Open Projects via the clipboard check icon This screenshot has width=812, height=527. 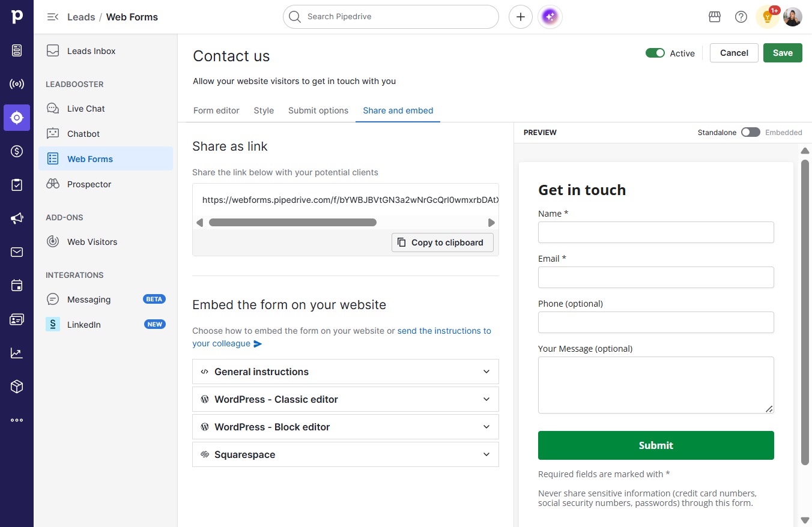[x=17, y=185]
